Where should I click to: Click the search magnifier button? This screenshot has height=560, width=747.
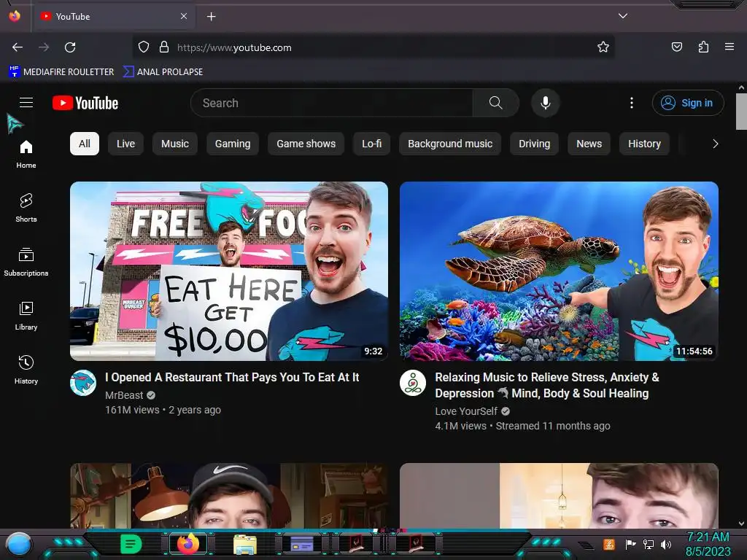click(495, 103)
